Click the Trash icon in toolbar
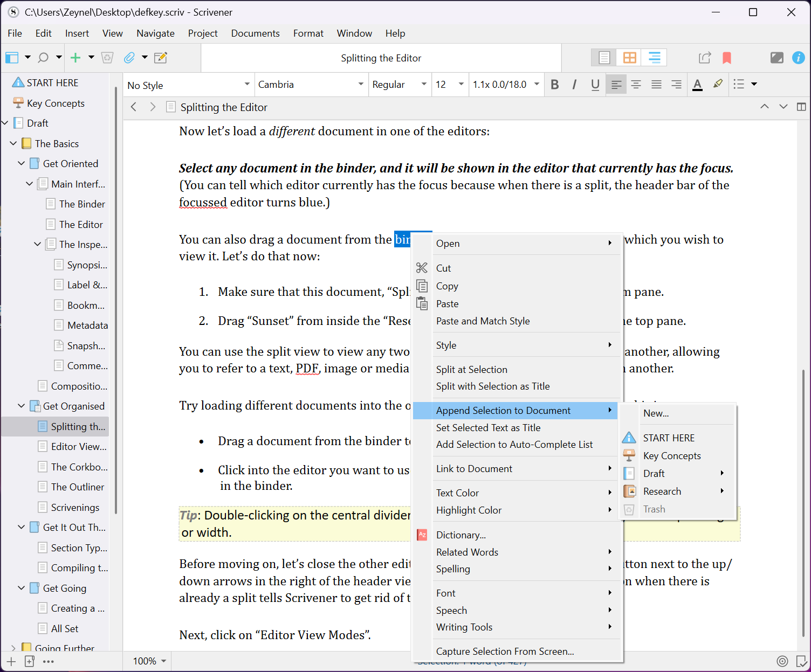This screenshot has width=811, height=672. pyautogui.click(x=107, y=58)
